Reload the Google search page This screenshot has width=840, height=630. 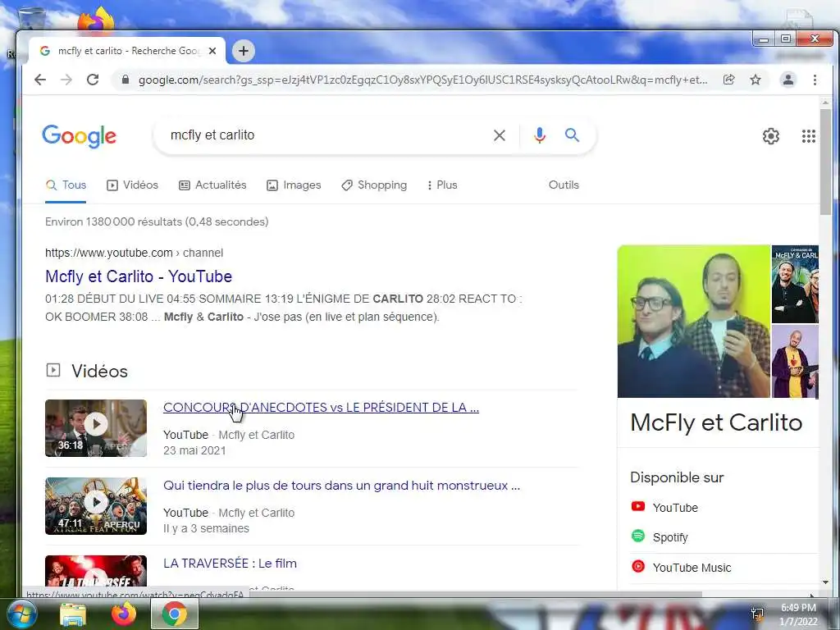tap(93, 80)
